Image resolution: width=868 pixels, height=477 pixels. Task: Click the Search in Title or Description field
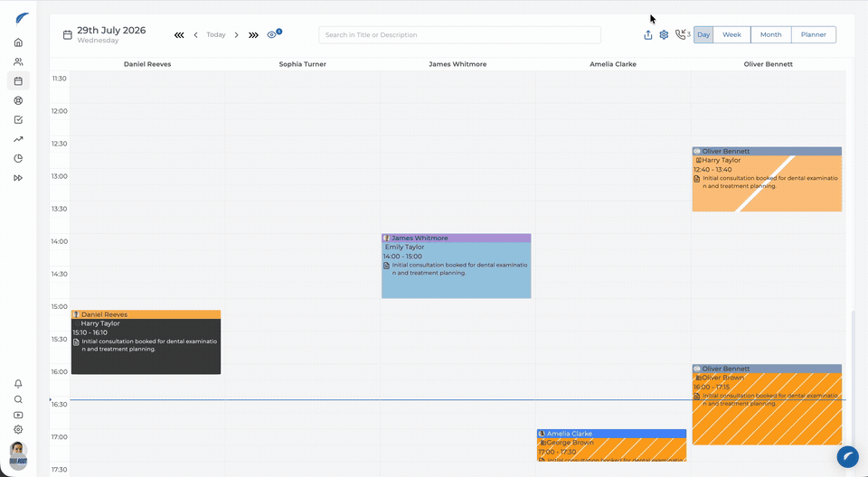coord(459,35)
